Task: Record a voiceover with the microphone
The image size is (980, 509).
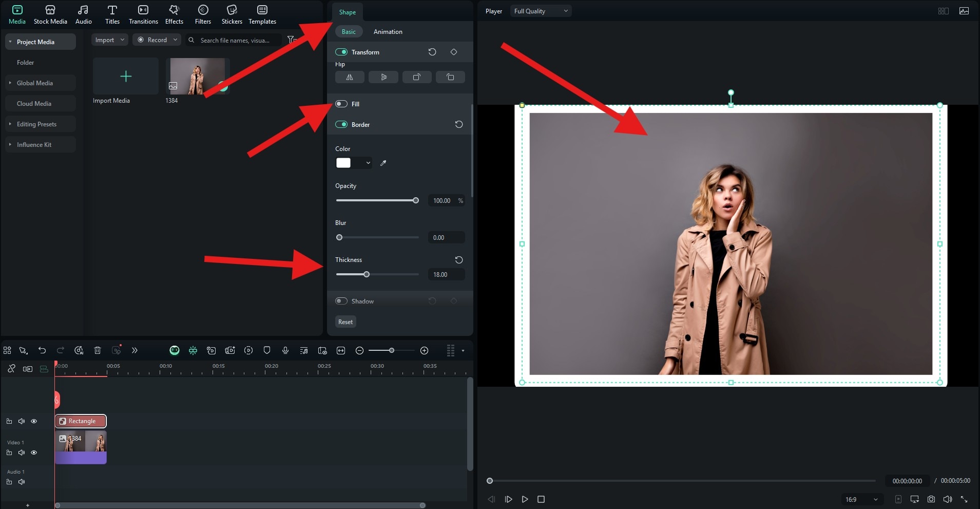Action: pyautogui.click(x=285, y=351)
